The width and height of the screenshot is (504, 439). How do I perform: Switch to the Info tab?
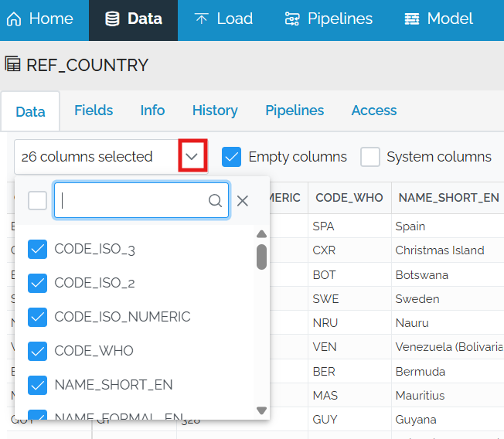(x=152, y=111)
